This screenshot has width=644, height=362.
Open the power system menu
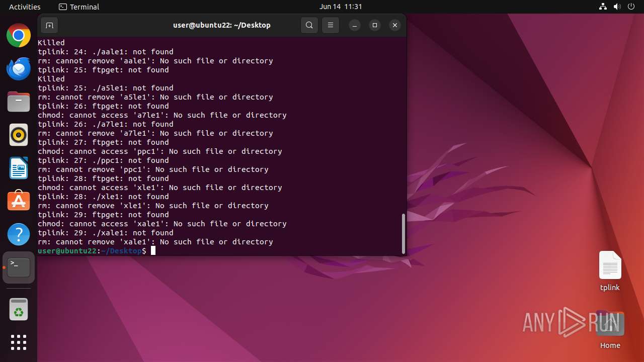point(631,7)
